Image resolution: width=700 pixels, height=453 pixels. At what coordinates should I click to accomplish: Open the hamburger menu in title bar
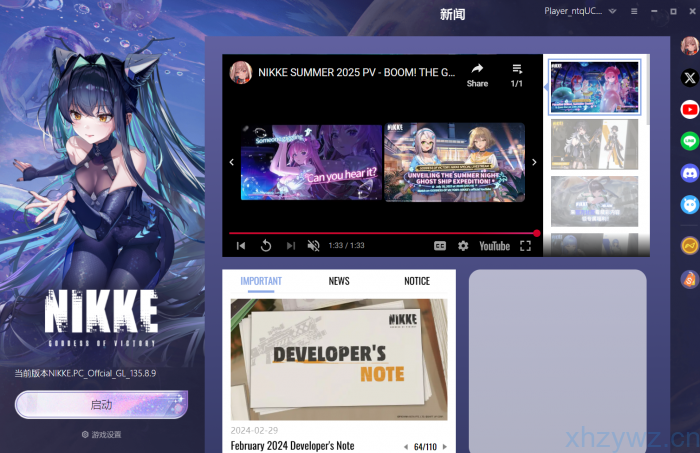[x=633, y=12]
